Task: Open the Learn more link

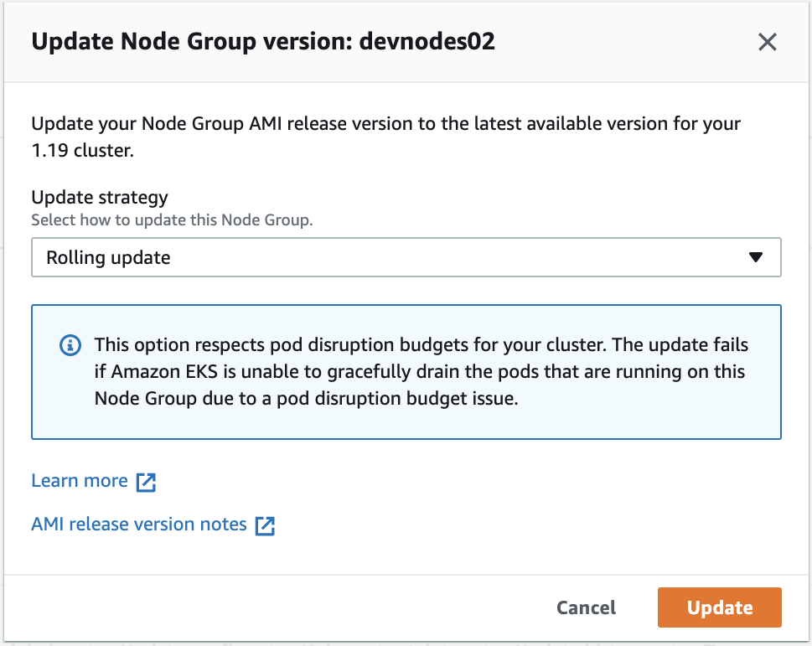Action: tap(79, 481)
